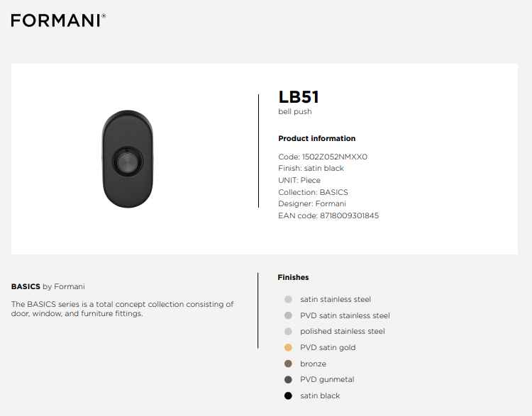
Task: Click the PVD satin gold label
Action: tap(328, 347)
